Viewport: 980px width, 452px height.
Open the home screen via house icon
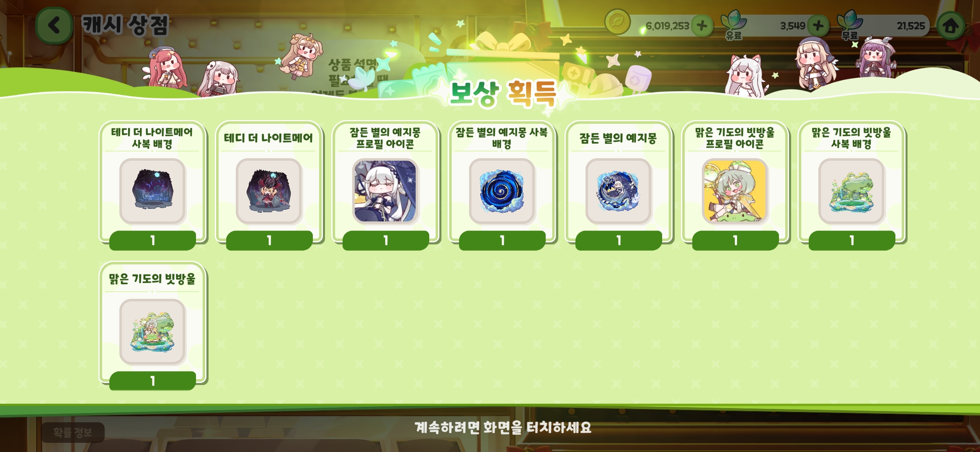click(x=951, y=26)
